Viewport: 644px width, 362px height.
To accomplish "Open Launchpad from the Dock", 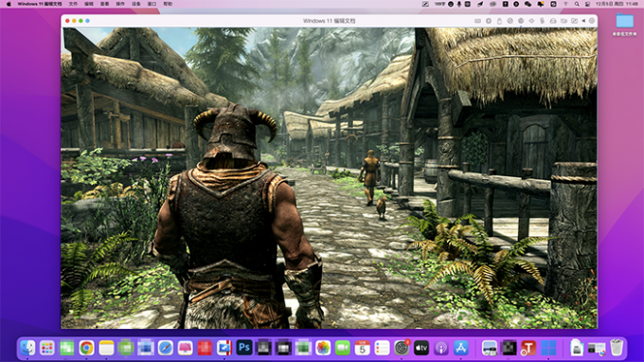I will pos(46,348).
